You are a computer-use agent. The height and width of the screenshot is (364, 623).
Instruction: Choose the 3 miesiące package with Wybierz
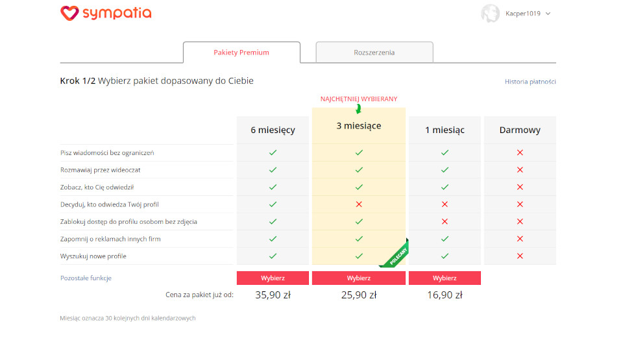click(x=359, y=278)
